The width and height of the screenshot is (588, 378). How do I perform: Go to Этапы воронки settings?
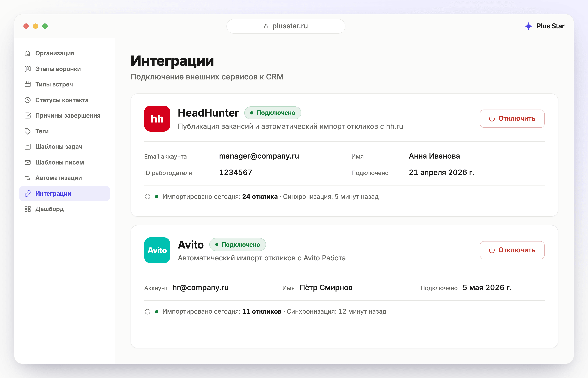65,69
